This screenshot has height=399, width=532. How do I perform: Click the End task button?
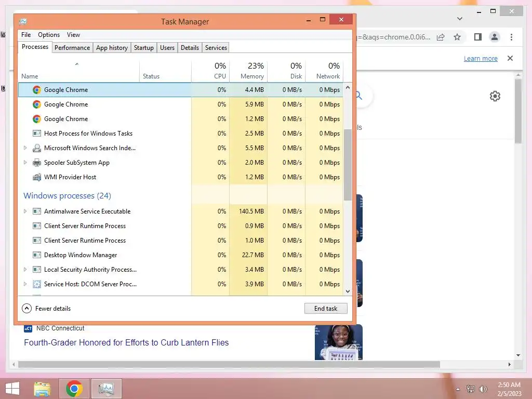click(x=326, y=309)
